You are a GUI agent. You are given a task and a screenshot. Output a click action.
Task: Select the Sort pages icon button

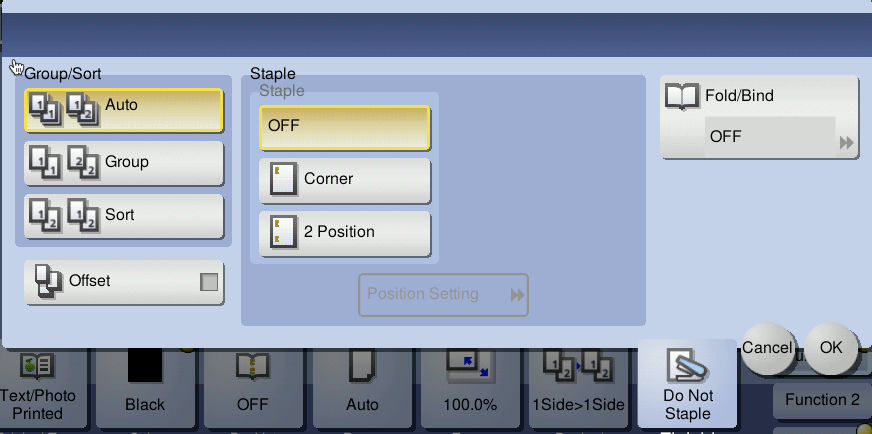pyautogui.click(x=65, y=216)
